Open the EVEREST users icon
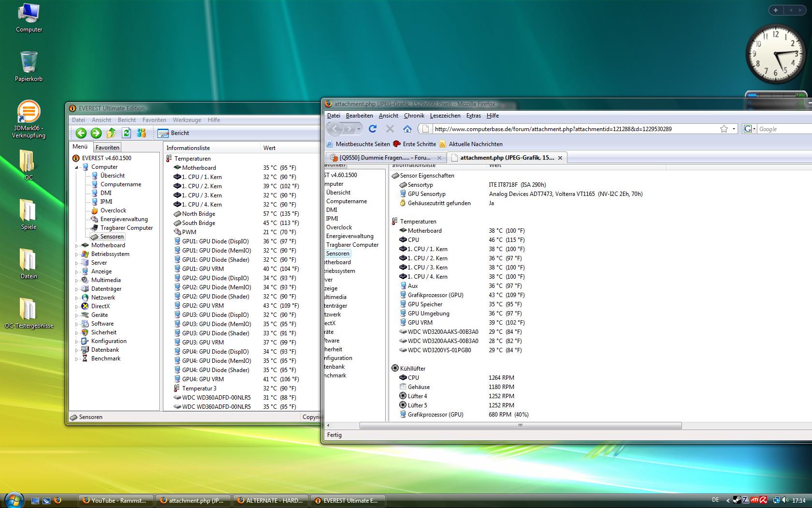Image resolution: width=812 pixels, height=508 pixels. [142, 133]
